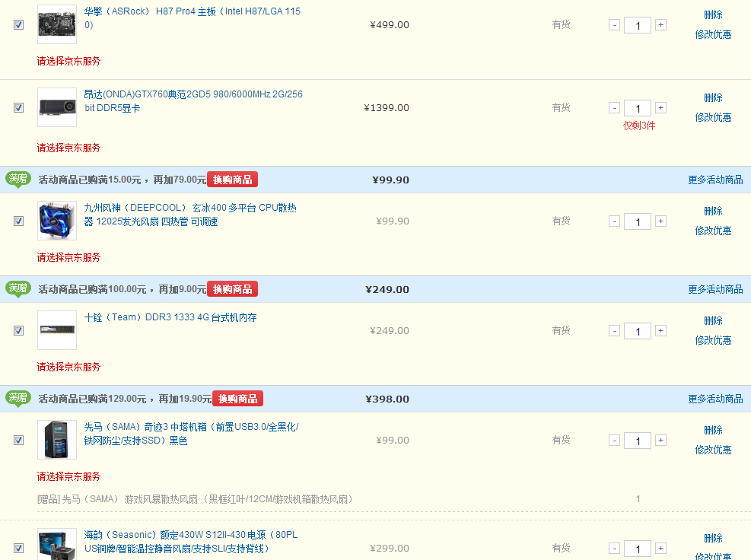The image size is (751, 560).
Task: Open SAMA 奇迹3 case title link
Action: click(x=191, y=434)
